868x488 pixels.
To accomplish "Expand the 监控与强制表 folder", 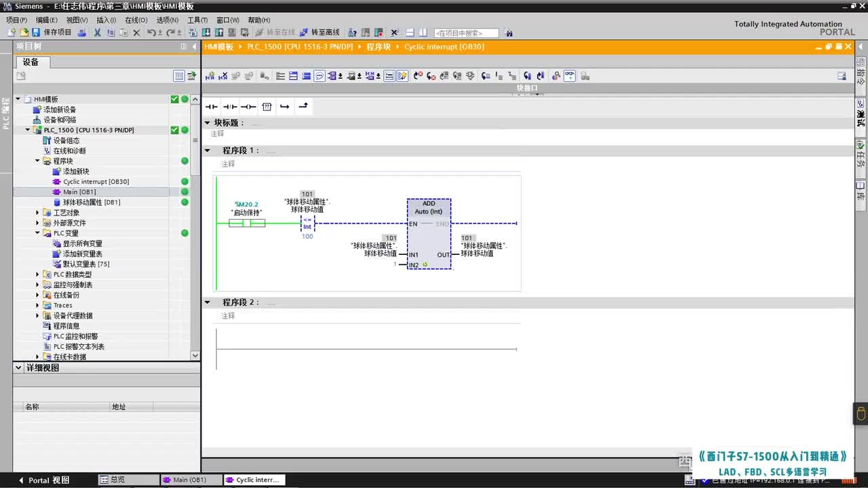I will click(x=38, y=285).
